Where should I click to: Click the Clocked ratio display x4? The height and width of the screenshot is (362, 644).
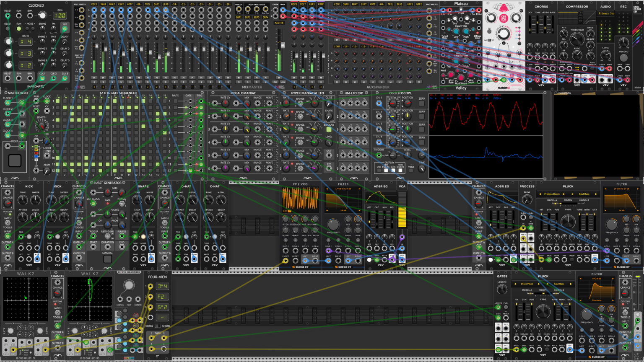click(26, 41)
